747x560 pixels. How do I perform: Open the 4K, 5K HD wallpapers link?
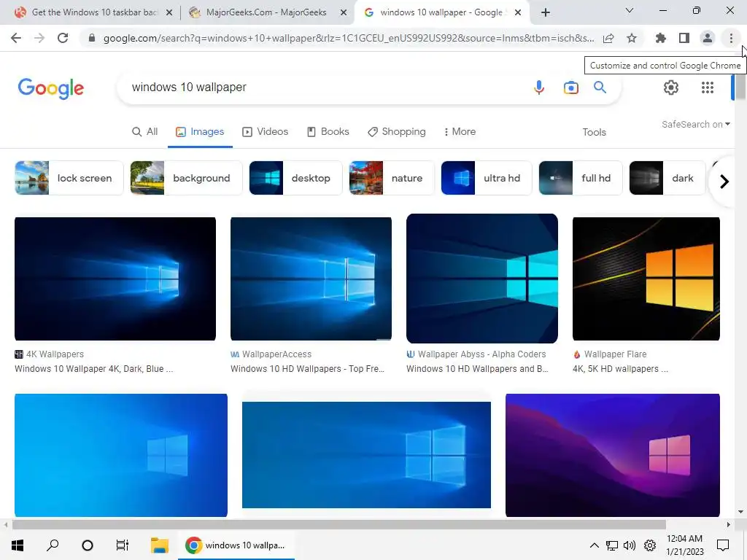(620, 368)
